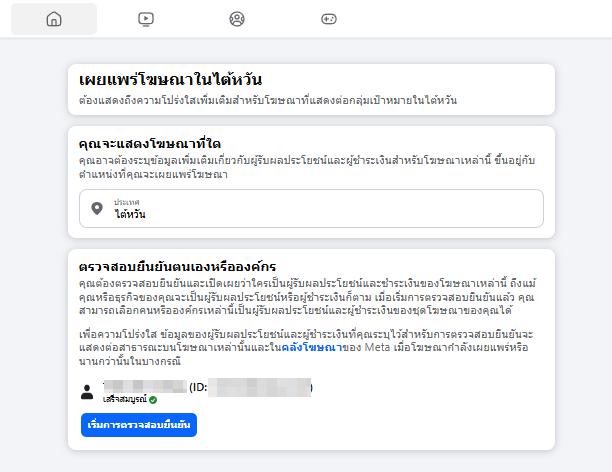
Task: Click the person silhouette icon beside account
Action: point(87,392)
